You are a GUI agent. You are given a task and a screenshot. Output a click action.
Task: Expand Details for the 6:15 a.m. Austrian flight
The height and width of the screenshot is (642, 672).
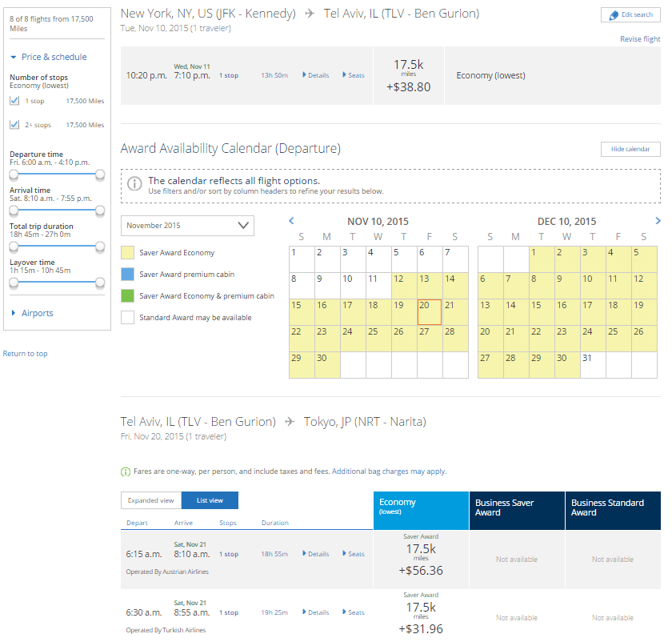click(316, 554)
